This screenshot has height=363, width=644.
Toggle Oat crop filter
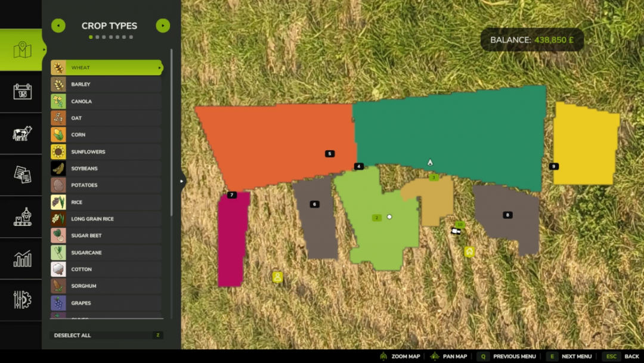pyautogui.click(x=106, y=118)
